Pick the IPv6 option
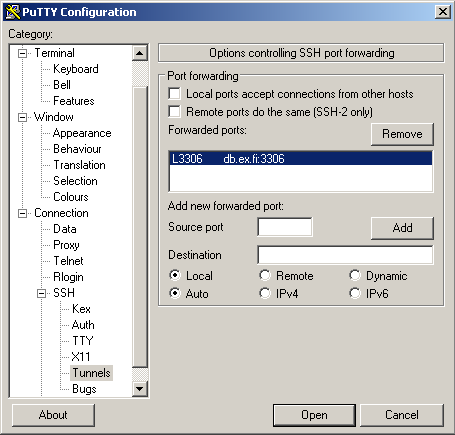 (x=355, y=293)
